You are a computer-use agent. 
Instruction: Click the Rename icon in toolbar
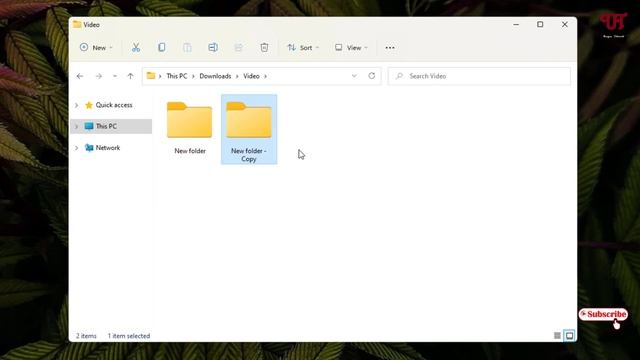click(213, 48)
